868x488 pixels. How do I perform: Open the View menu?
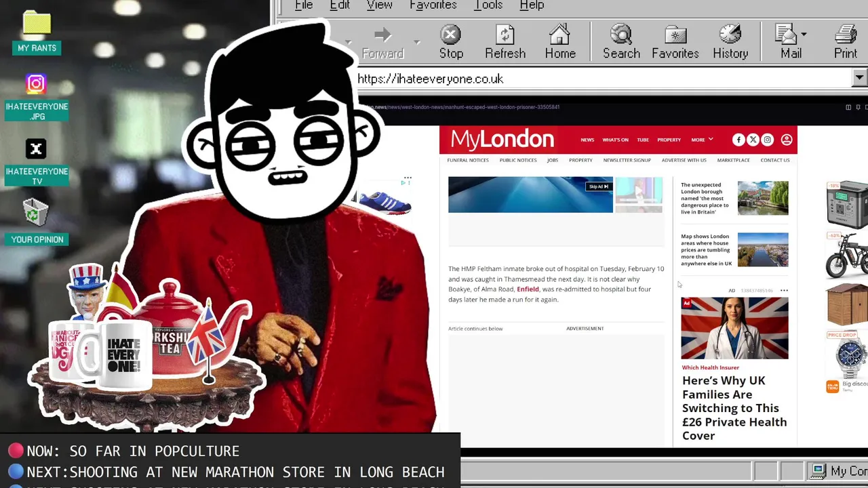point(380,5)
